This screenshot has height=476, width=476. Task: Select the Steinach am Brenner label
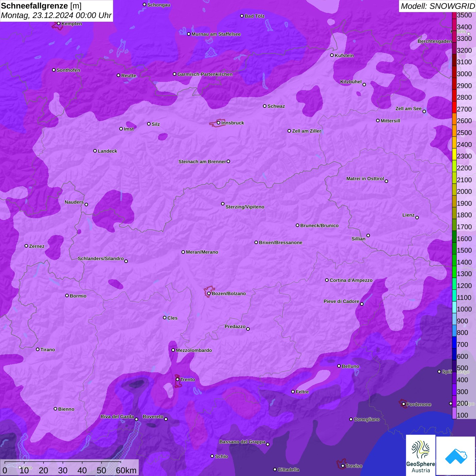tap(202, 161)
